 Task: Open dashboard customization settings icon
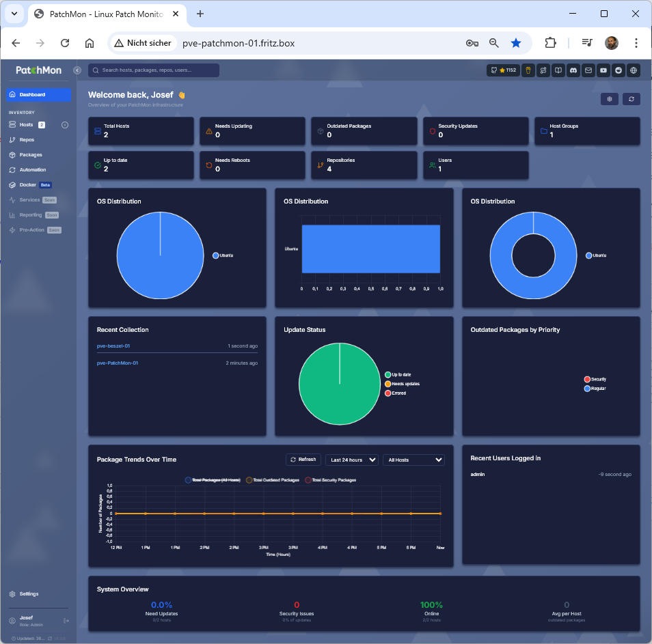pyautogui.click(x=609, y=99)
